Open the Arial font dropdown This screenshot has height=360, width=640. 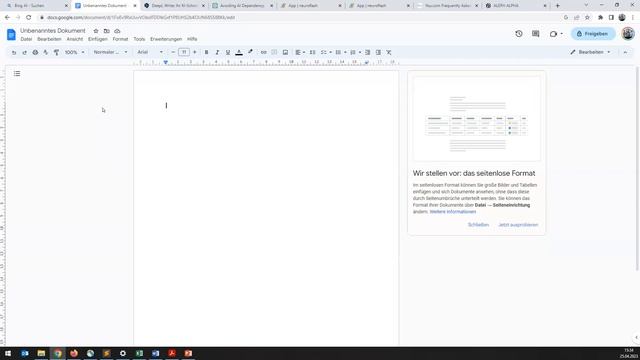[150, 52]
